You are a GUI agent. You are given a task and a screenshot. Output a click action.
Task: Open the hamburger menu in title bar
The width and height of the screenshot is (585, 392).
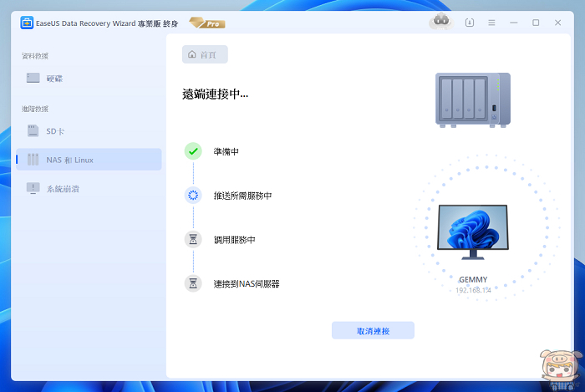click(492, 23)
